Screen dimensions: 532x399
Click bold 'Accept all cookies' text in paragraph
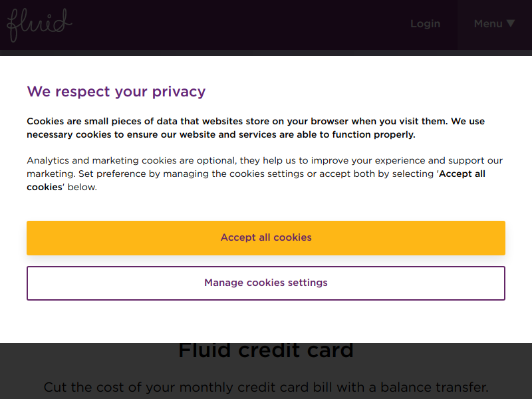pyautogui.click(x=462, y=174)
